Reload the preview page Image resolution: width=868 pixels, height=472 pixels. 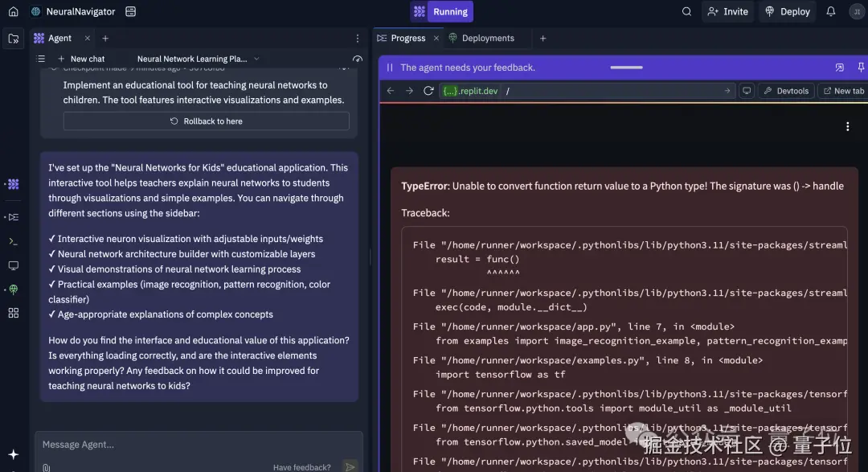428,91
